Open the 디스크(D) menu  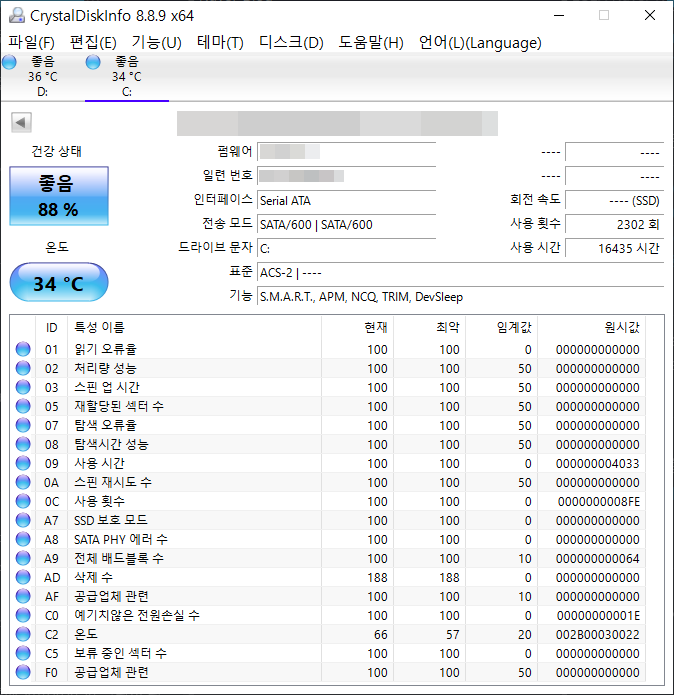291,43
